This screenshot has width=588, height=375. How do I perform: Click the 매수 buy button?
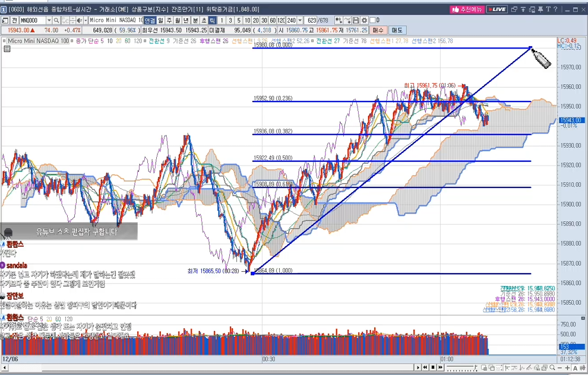[x=378, y=30]
